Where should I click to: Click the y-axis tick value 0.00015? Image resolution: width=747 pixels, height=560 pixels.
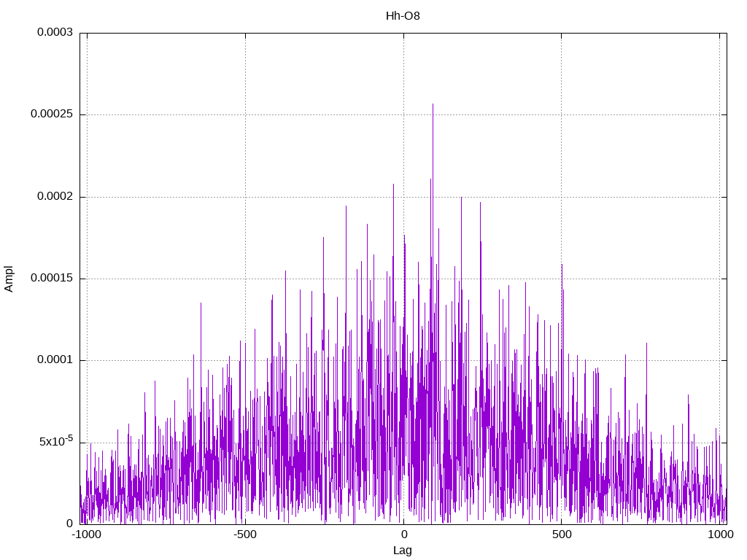[x=52, y=278]
